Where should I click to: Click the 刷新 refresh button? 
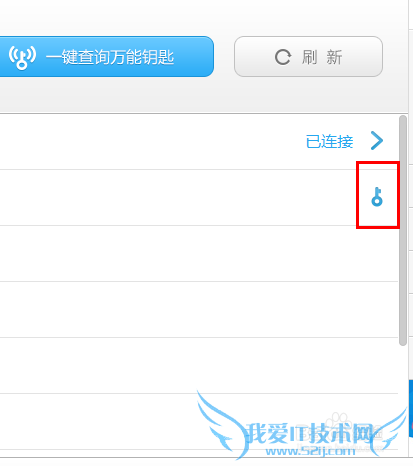click(x=308, y=57)
